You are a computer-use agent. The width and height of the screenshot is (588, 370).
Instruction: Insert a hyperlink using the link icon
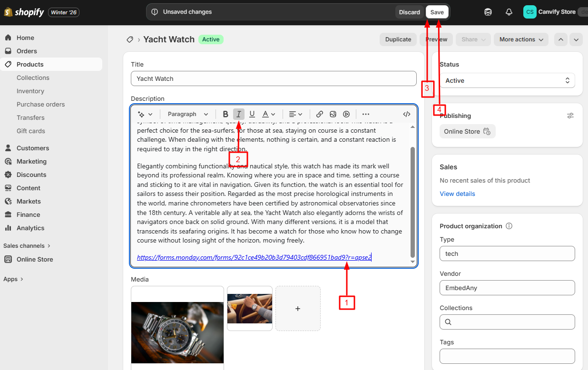point(319,114)
